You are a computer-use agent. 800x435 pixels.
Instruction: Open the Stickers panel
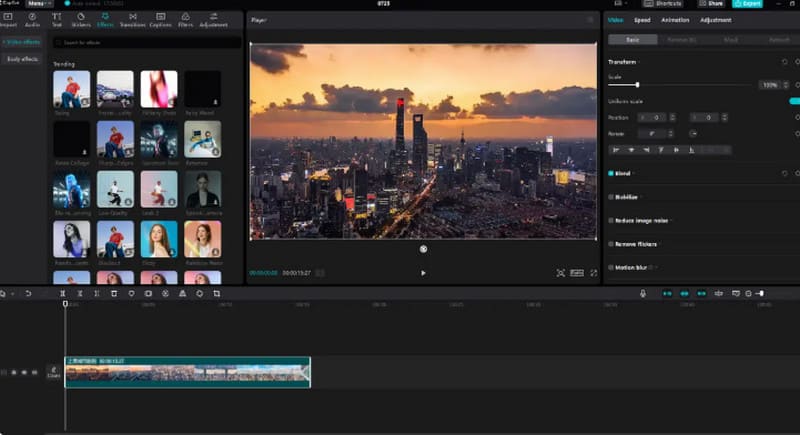coord(81,20)
